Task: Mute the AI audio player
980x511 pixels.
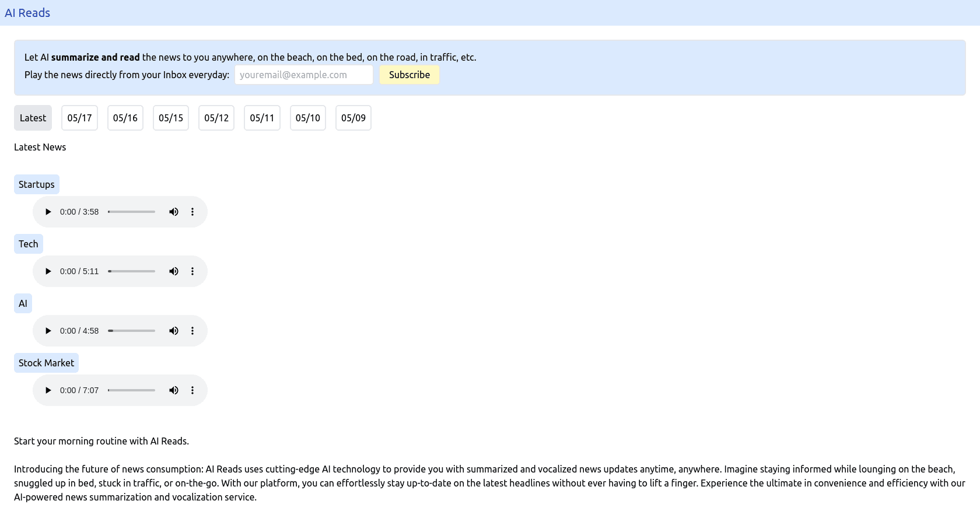Action: click(x=174, y=331)
